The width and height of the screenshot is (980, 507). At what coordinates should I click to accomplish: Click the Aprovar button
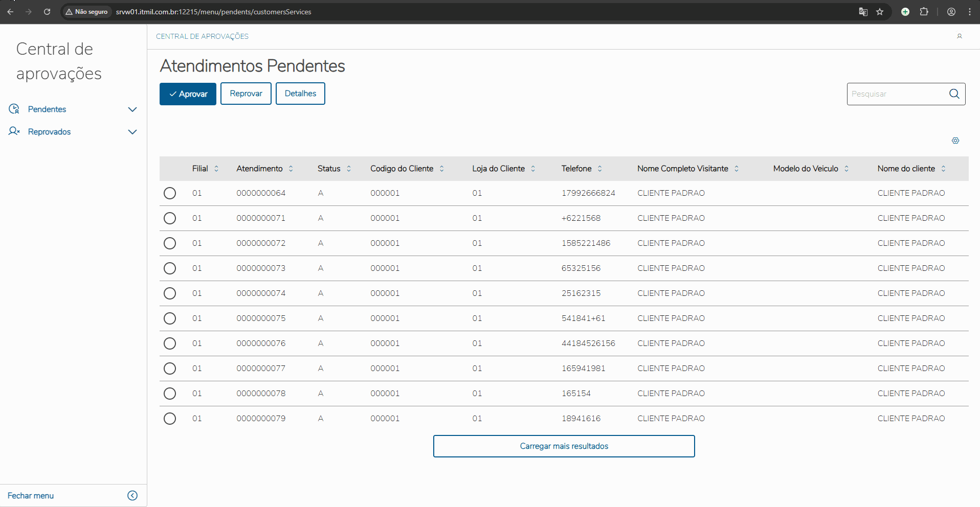point(188,94)
